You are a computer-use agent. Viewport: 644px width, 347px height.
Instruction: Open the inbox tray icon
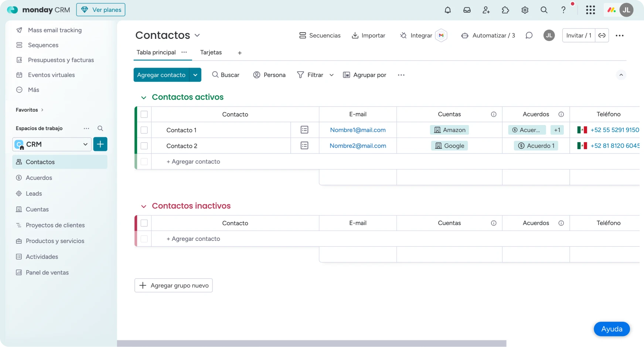(x=467, y=10)
